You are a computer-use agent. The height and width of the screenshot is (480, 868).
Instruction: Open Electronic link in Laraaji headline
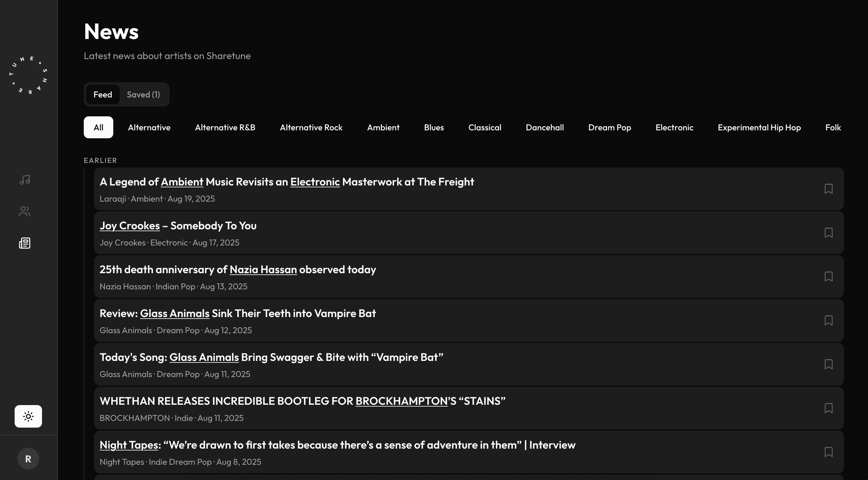315,182
